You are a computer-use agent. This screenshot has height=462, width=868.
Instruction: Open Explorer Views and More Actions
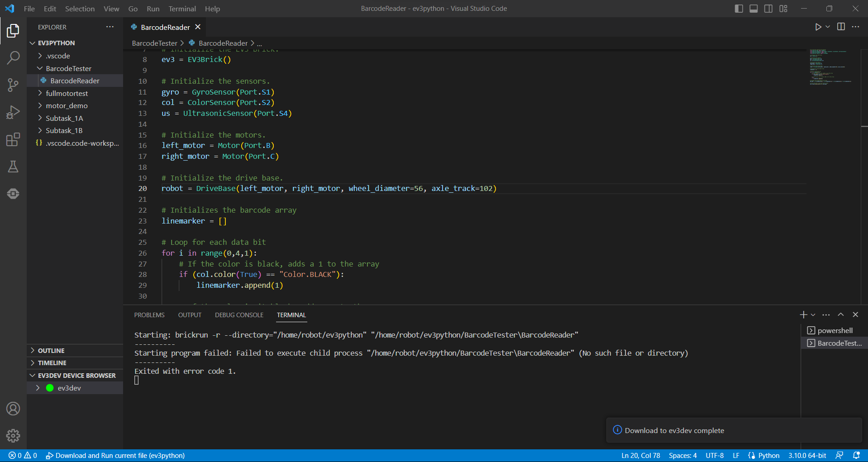click(110, 27)
